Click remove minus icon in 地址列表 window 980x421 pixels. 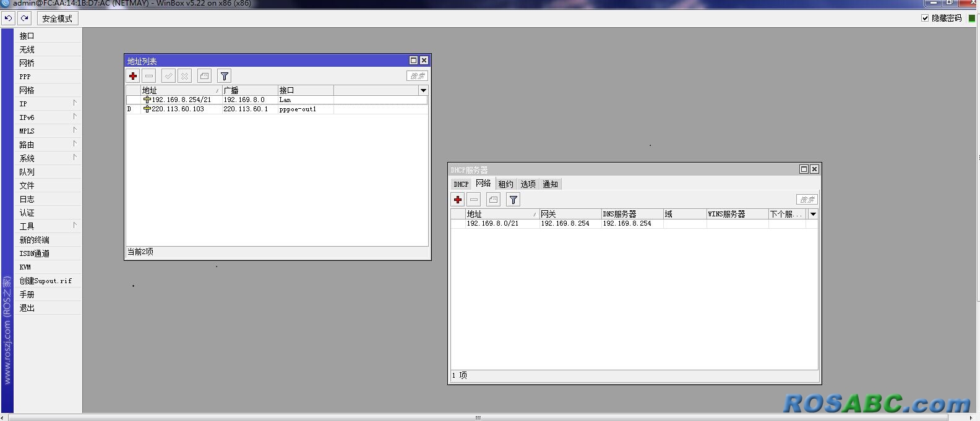pos(149,76)
